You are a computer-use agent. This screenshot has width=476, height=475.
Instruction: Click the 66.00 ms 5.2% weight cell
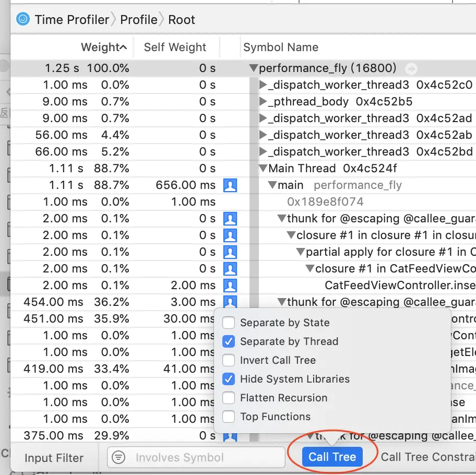point(82,152)
